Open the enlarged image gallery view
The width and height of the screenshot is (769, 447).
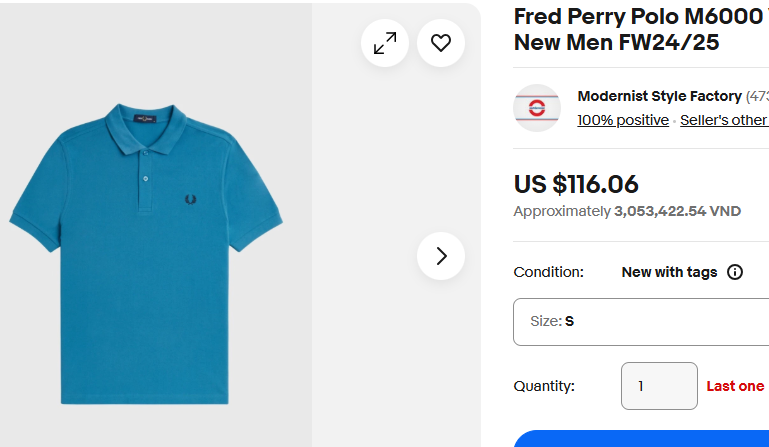(385, 43)
